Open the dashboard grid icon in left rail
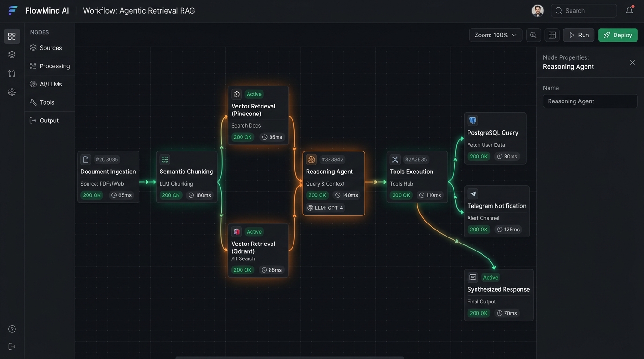Image resolution: width=644 pixels, height=359 pixels. [x=12, y=36]
